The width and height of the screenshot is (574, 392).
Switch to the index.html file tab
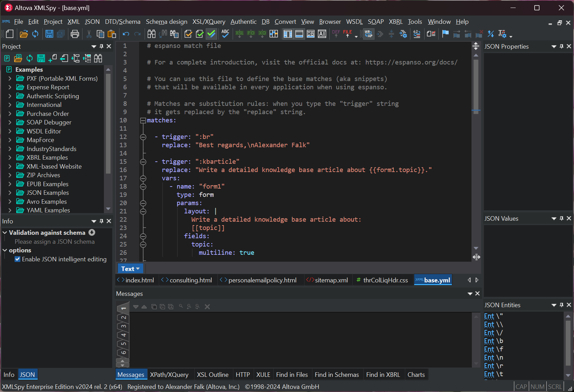point(136,280)
